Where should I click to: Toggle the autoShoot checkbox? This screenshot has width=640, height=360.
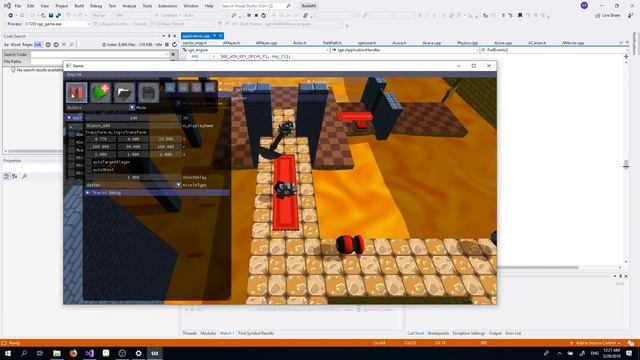[x=89, y=170]
